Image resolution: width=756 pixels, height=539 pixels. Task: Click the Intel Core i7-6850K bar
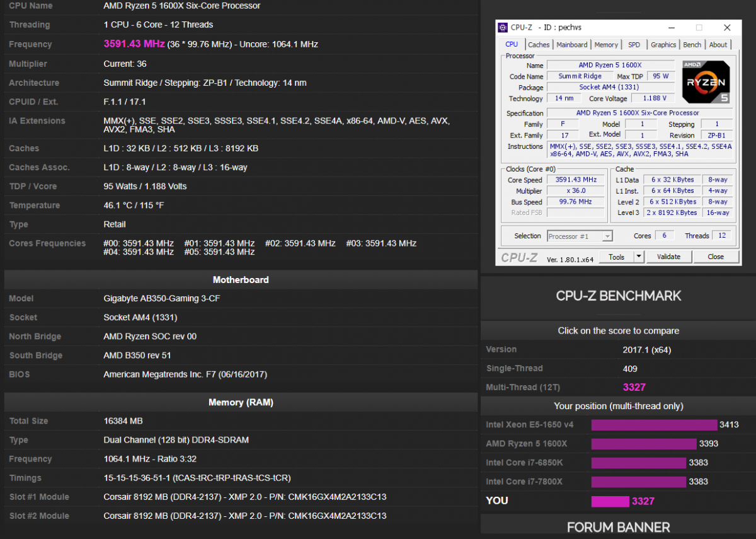tap(638, 463)
